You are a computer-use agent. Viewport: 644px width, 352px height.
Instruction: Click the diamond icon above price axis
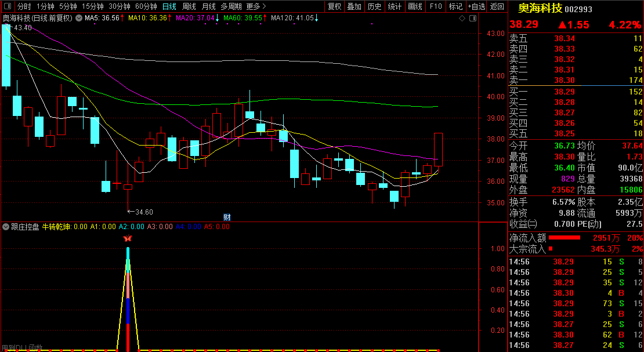point(462,18)
